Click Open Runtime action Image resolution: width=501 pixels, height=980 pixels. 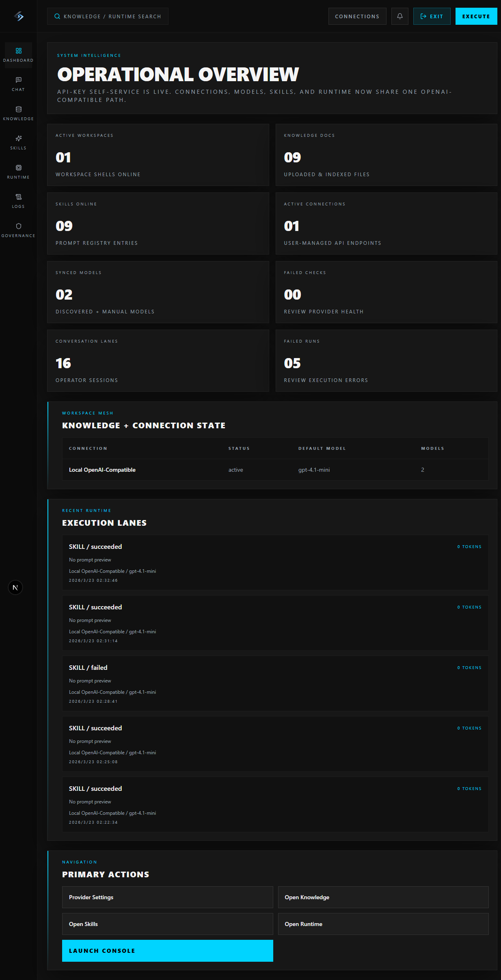pos(383,924)
